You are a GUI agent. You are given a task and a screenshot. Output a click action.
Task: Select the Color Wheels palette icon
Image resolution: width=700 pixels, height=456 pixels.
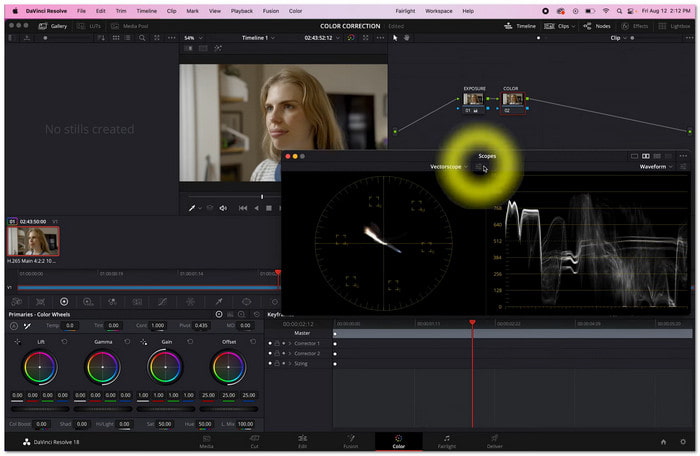point(64,302)
